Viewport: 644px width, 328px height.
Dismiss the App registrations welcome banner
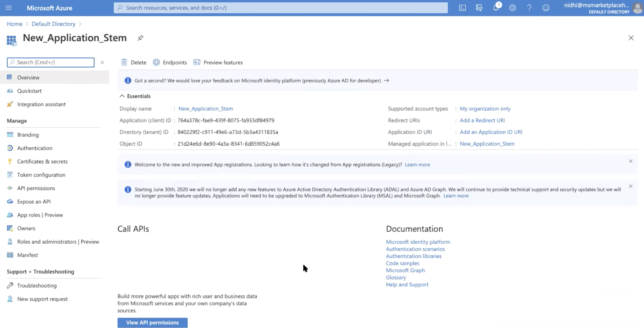[x=630, y=161]
